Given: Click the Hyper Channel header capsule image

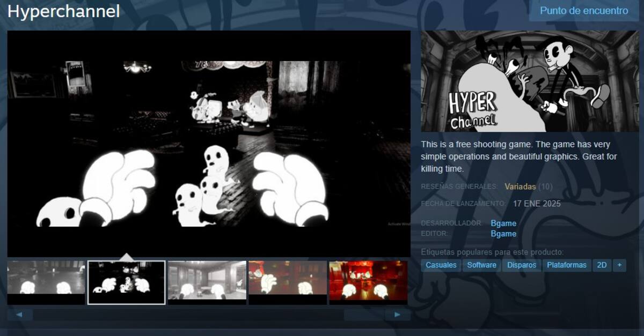Looking at the screenshot, I should 530,81.
